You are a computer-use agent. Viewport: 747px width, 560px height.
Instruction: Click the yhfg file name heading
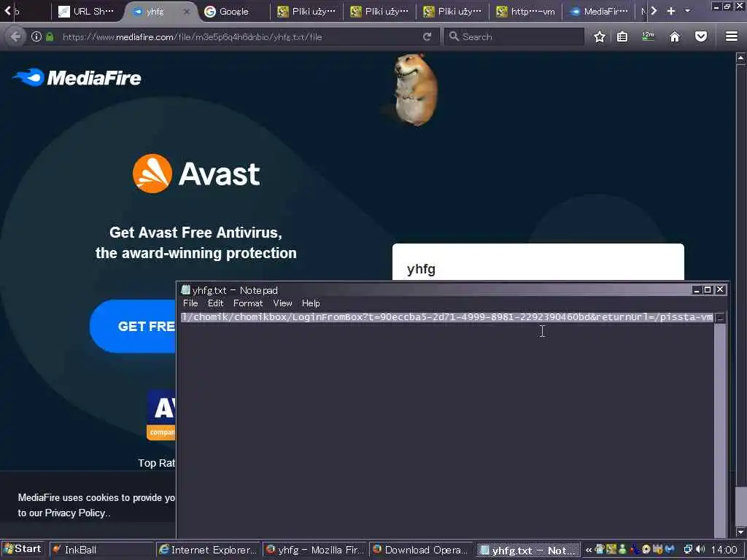tap(421, 269)
